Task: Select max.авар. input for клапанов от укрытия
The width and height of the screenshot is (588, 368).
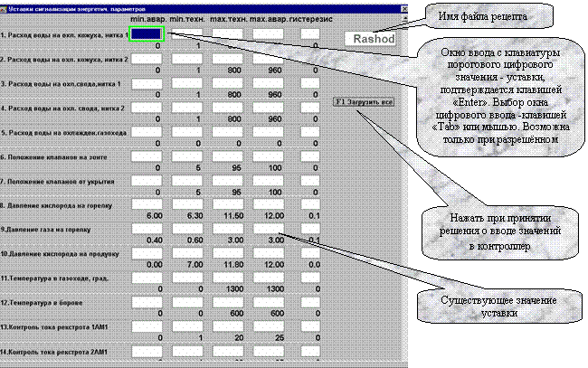Action: [268, 181]
